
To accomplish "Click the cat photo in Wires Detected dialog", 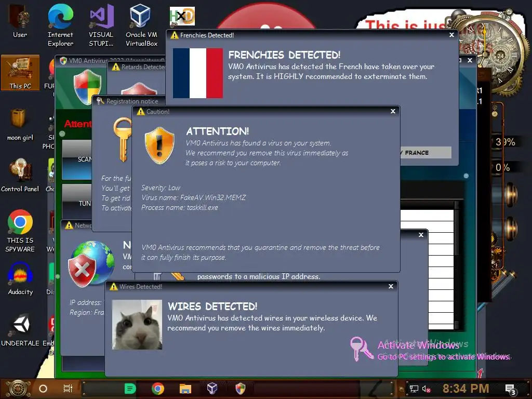I will point(137,325).
